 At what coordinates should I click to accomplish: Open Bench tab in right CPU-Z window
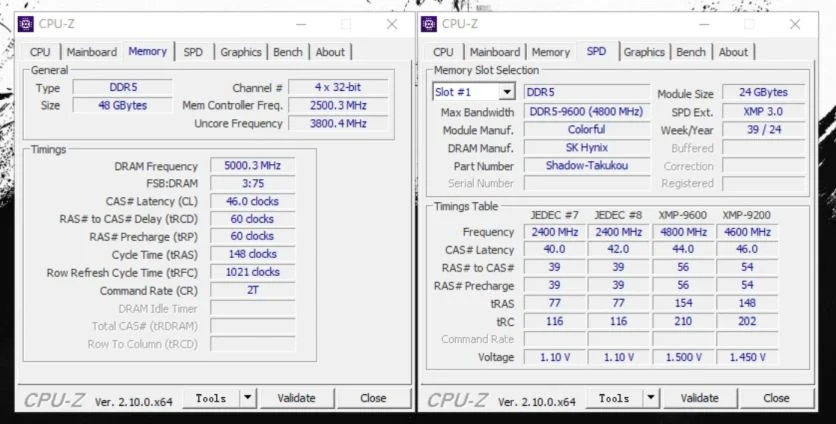(691, 52)
